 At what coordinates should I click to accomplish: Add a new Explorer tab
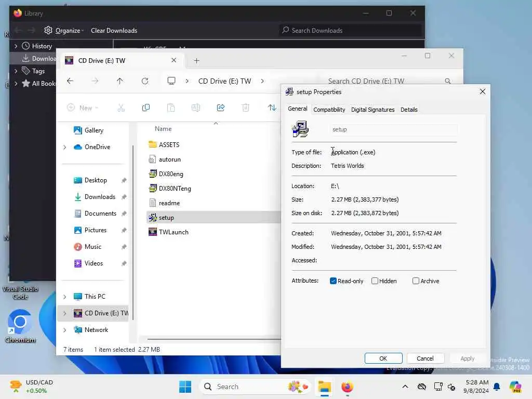point(196,61)
